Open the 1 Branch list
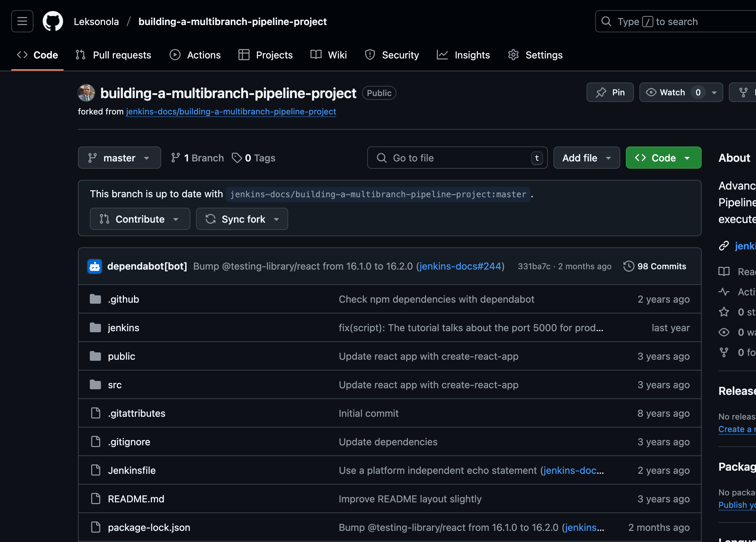 coord(197,158)
